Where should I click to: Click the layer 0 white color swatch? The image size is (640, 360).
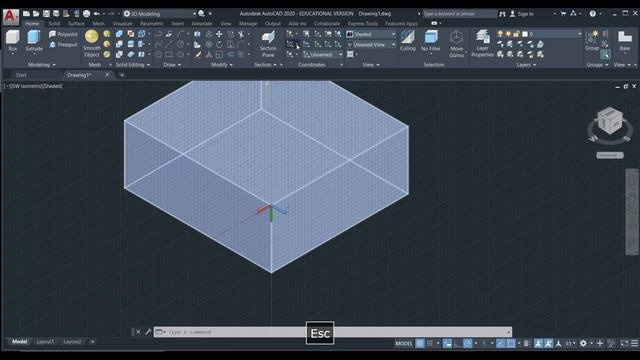(525, 34)
